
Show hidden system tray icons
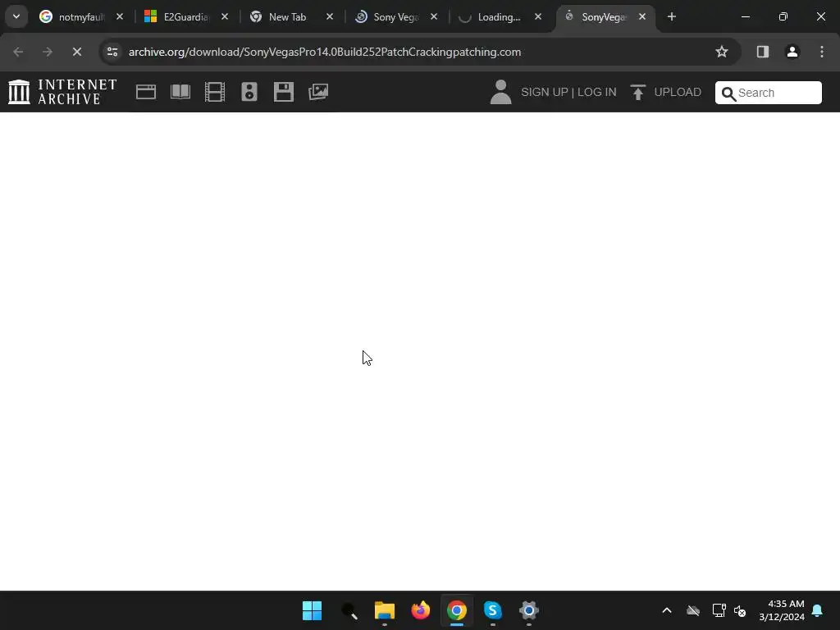click(x=667, y=610)
